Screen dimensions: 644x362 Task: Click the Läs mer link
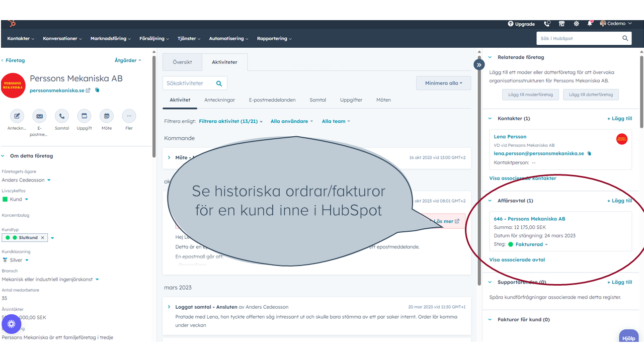(446, 221)
